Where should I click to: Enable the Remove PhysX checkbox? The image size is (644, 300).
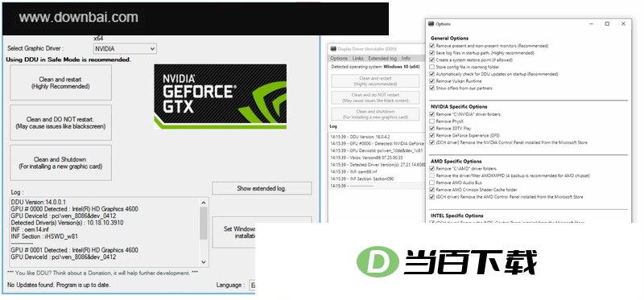point(431,121)
